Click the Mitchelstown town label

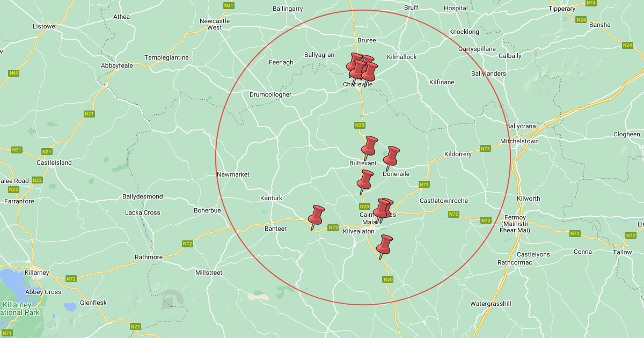[x=519, y=141]
